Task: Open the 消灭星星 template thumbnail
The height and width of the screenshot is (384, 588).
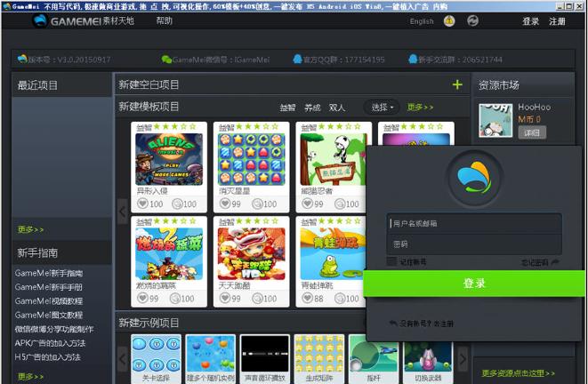Action: coord(246,158)
